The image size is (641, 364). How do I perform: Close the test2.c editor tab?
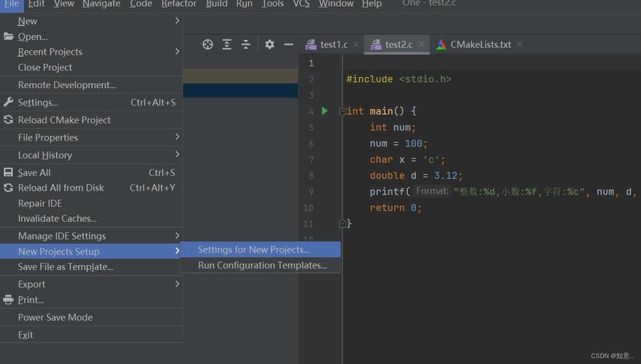[x=422, y=44]
